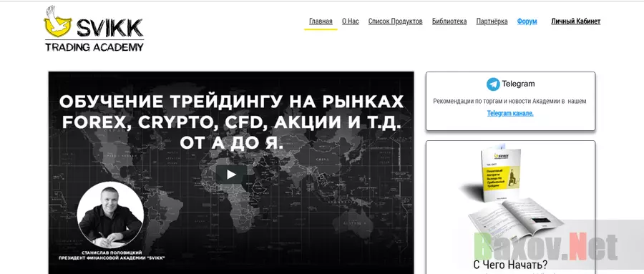This screenshot has height=274, width=644.
Task: Click Станислав Половицкий portrait photo
Action: [110, 215]
